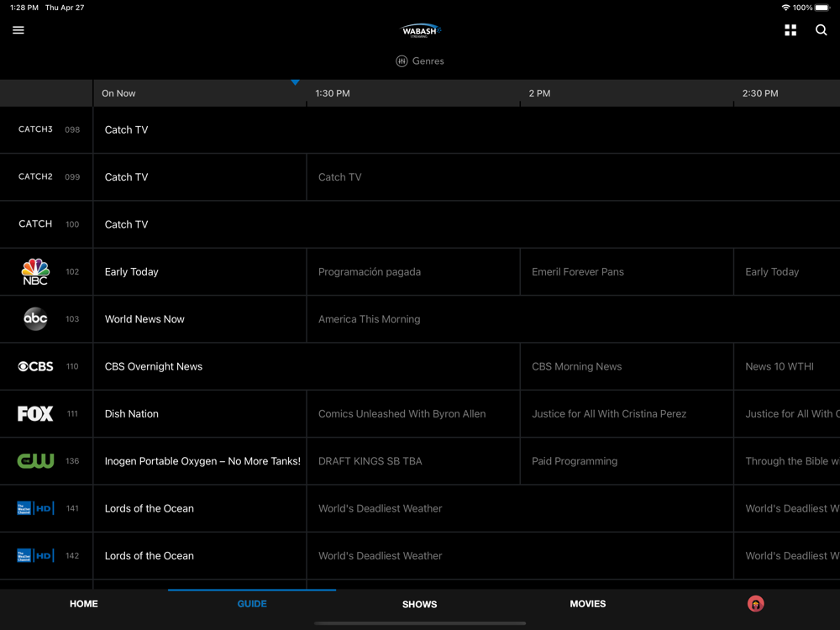The width and height of the screenshot is (840, 630).
Task: Open World News Now on ABC
Action: coord(200,318)
